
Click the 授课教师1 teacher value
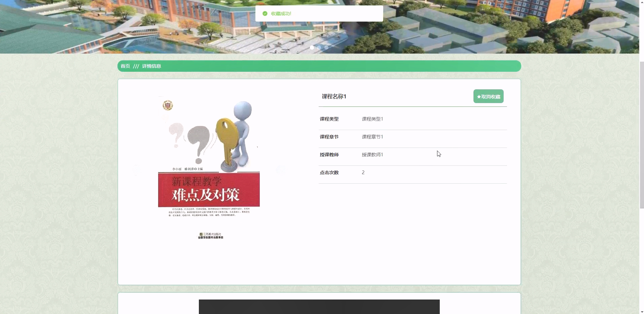372,154
